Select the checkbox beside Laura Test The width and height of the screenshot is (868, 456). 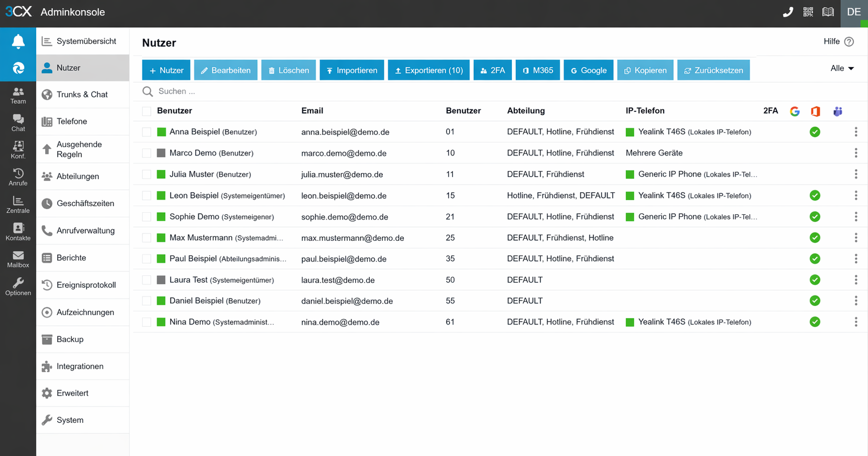(x=147, y=280)
